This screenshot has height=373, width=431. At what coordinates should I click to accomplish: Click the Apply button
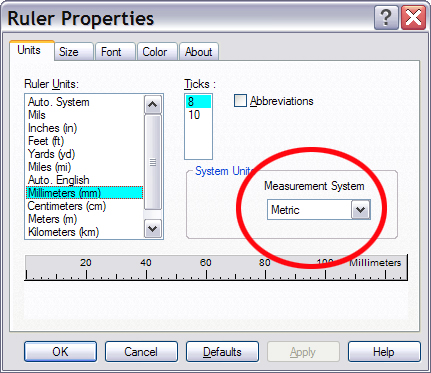tap(303, 352)
